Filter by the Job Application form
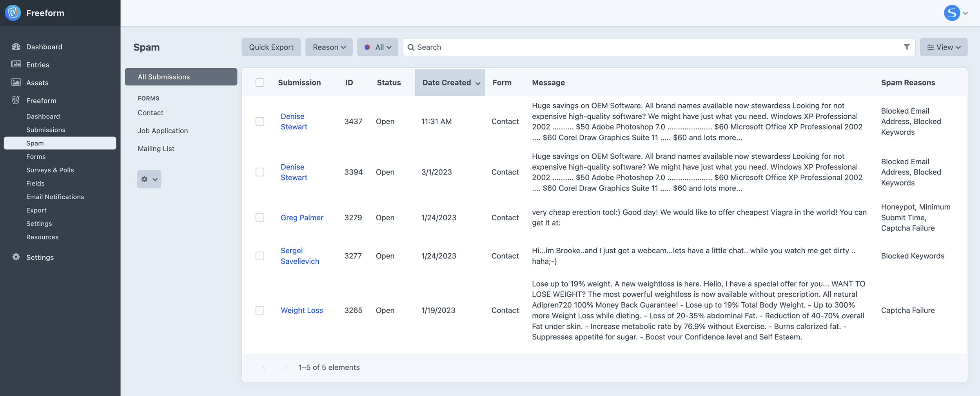Viewport: 980px width, 396px height. tap(163, 131)
